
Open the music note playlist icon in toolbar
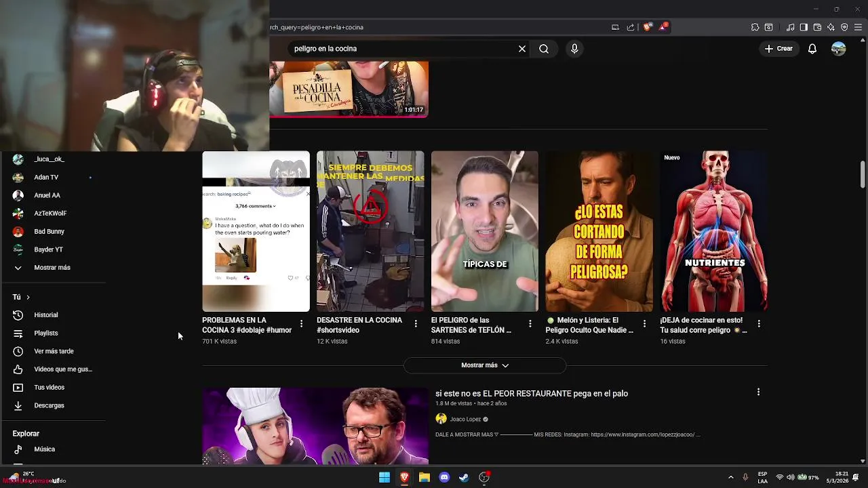(790, 27)
